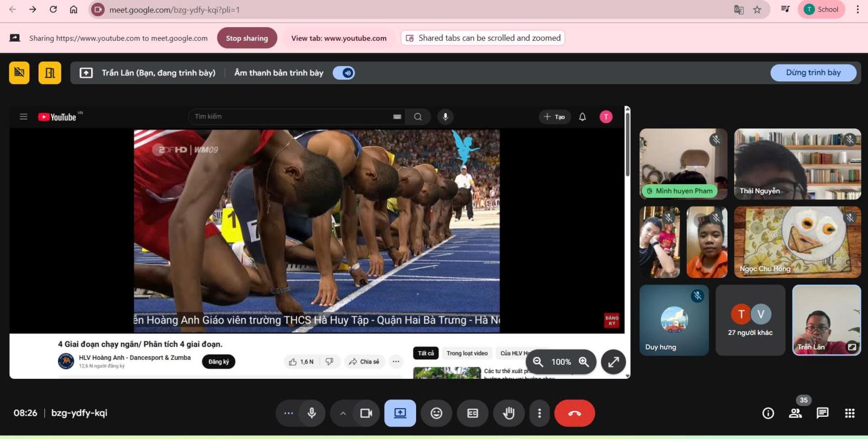
Task: Expand shared screen to fullscreen
Action: click(x=613, y=362)
